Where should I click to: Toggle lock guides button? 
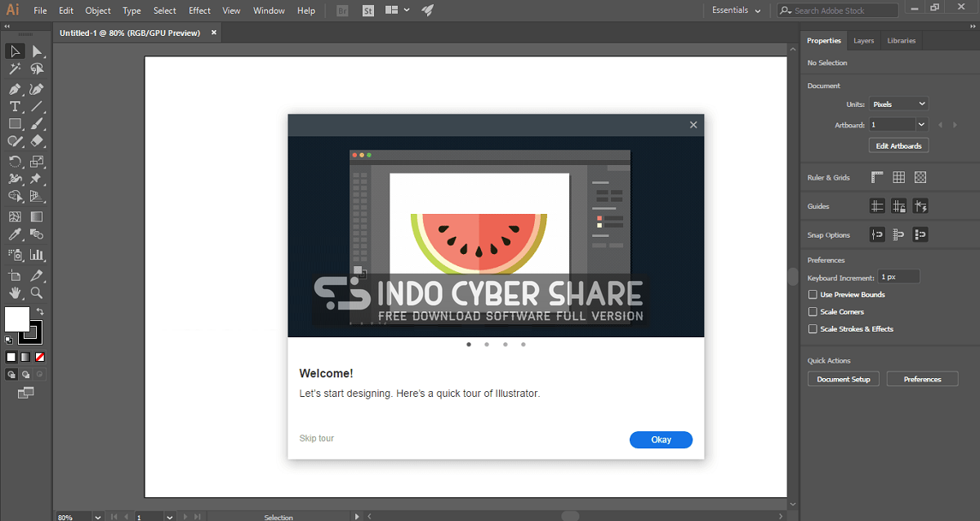pos(899,207)
